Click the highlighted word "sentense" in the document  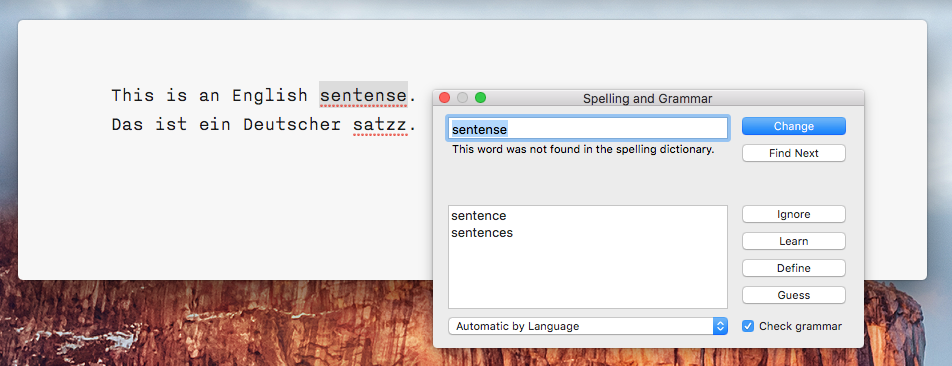(x=363, y=95)
